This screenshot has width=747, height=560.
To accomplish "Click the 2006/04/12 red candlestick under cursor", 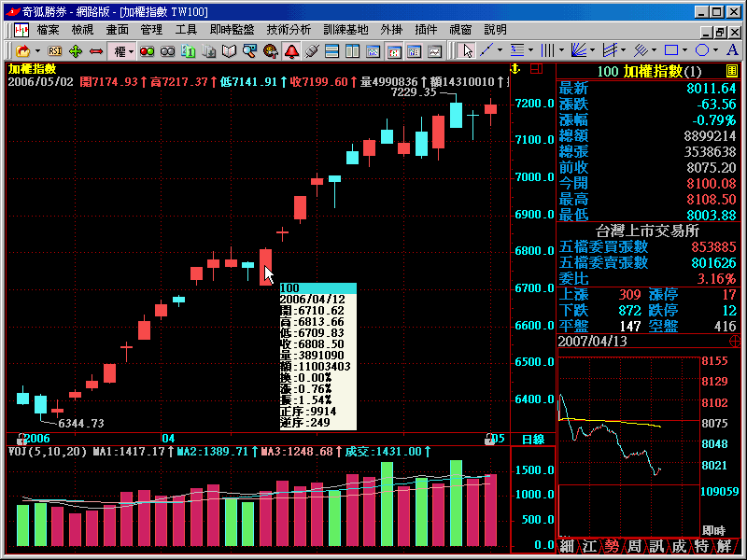I will coord(265,267).
